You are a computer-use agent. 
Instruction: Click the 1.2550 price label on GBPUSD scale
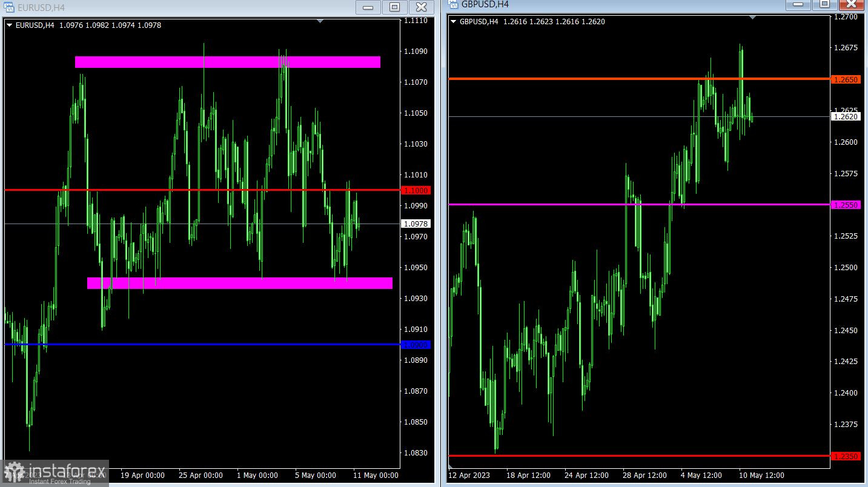click(846, 205)
